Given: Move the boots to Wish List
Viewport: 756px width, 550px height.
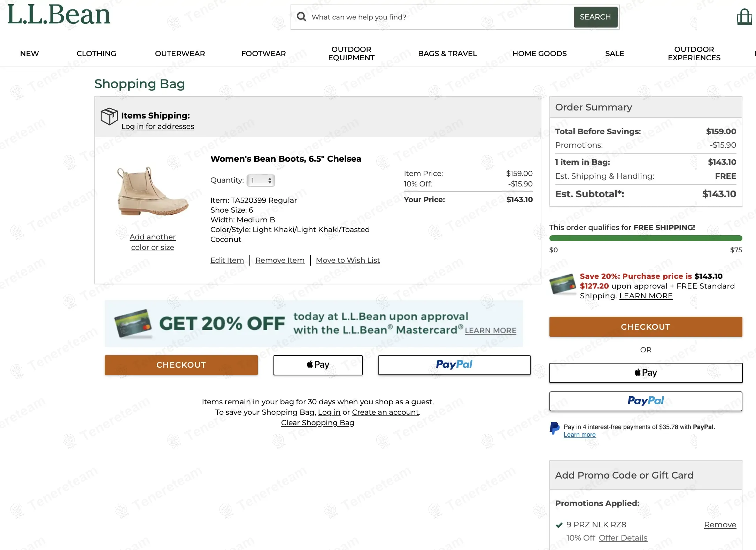Looking at the screenshot, I should (348, 260).
